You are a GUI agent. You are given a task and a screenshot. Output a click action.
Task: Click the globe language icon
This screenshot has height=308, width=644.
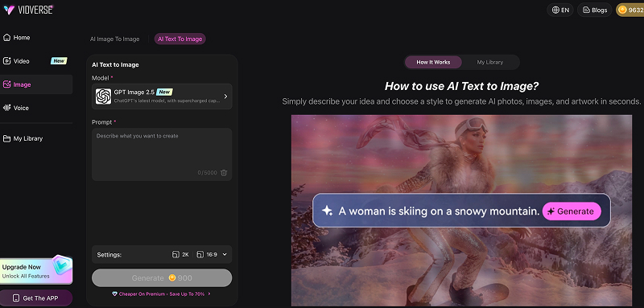[x=555, y=10]
